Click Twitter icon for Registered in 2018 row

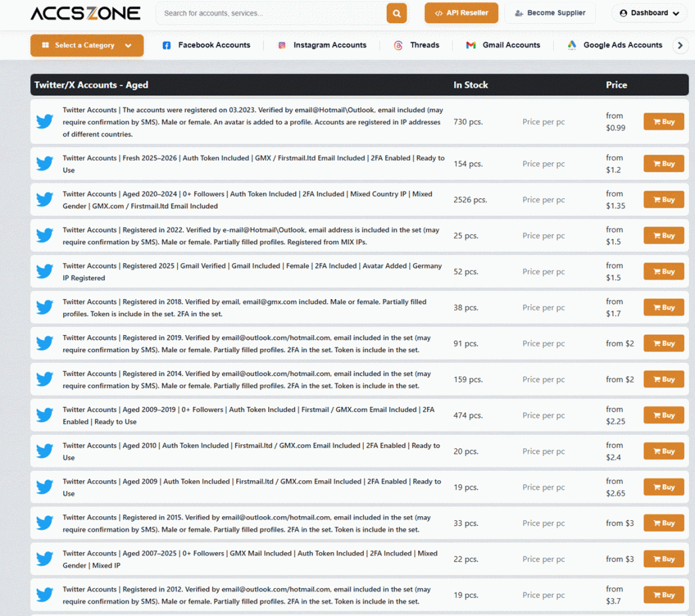pyautogui.click(x=45, y=307)
